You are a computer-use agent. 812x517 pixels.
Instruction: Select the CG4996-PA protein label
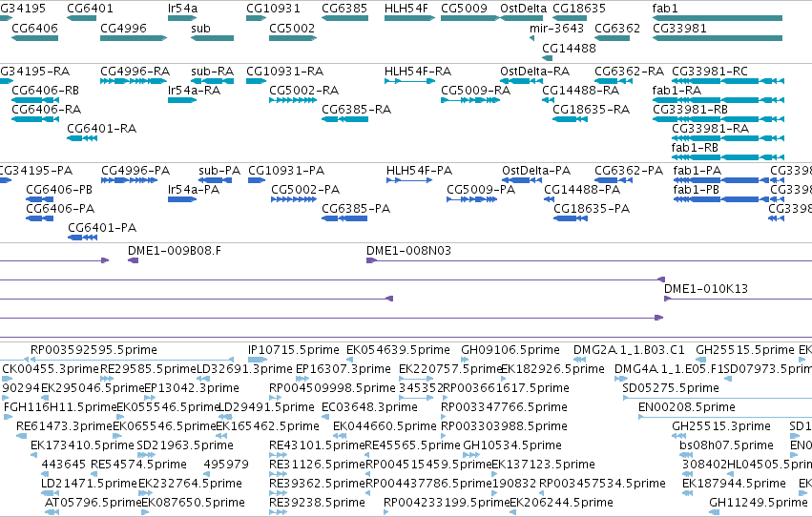pyautogui.click(x=135, y=171)
